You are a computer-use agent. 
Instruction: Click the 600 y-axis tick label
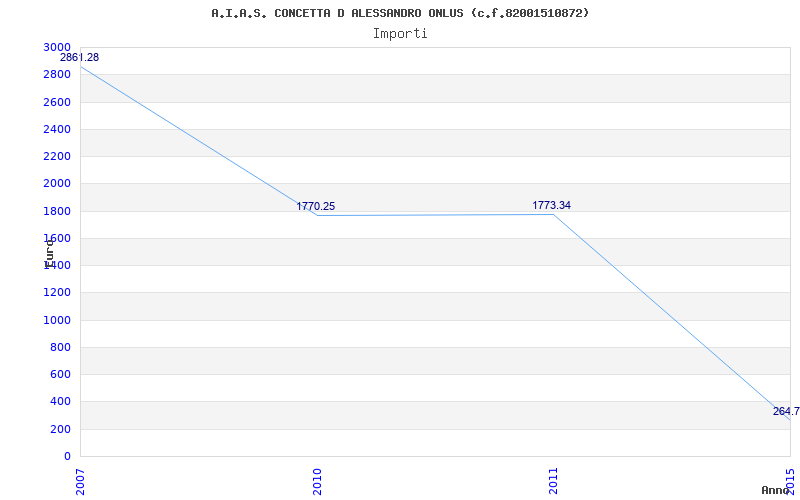click(61, 374)
